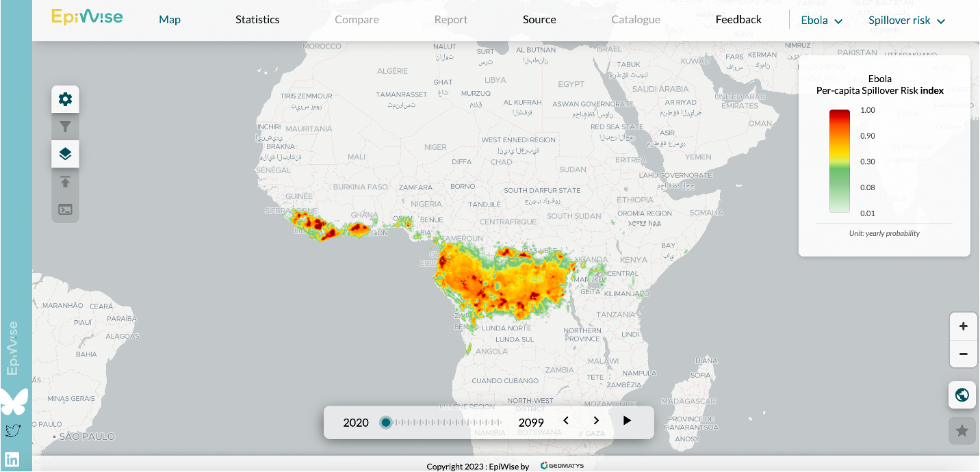The height and width of the screenshot is (472, 980).
Task: Zoom in on the map
Action: [x=963, y=326]
